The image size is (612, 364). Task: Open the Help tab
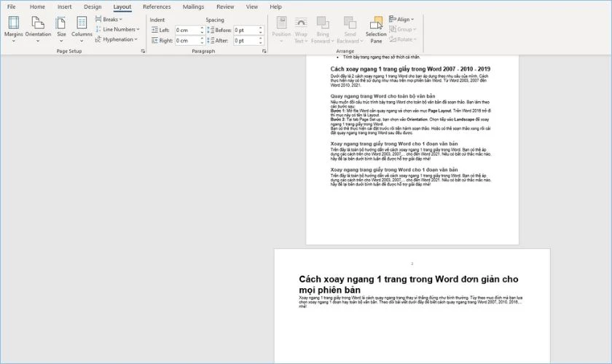click(275, 7)
